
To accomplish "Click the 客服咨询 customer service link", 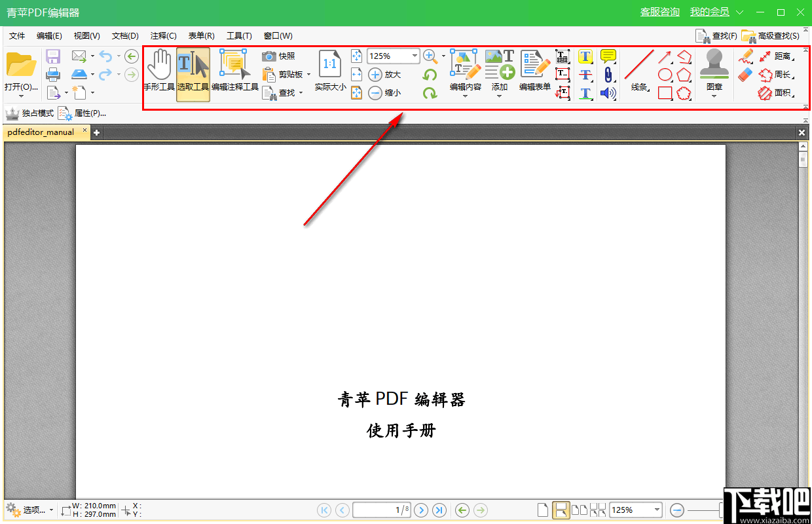I will [659, 12].
